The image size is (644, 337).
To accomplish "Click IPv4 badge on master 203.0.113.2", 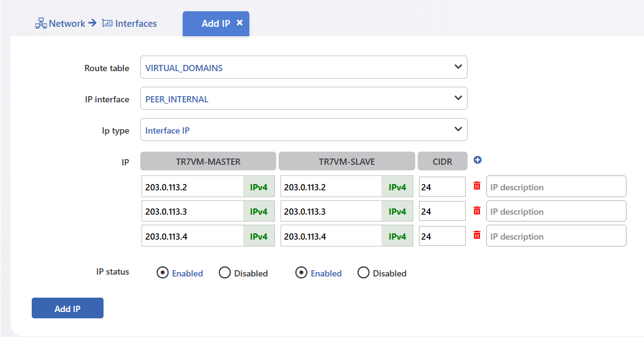I will (259, 187).
